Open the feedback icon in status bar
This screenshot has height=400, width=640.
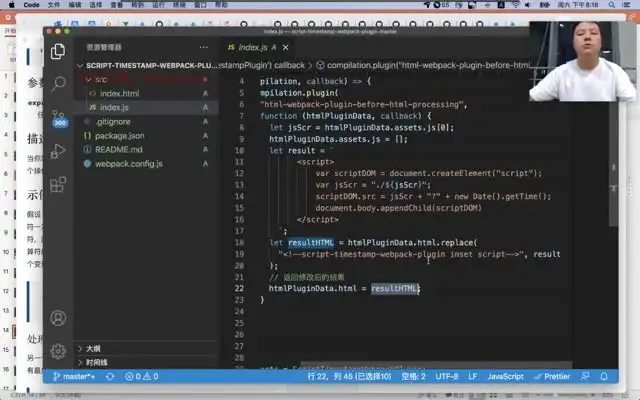tap(585, 376)
